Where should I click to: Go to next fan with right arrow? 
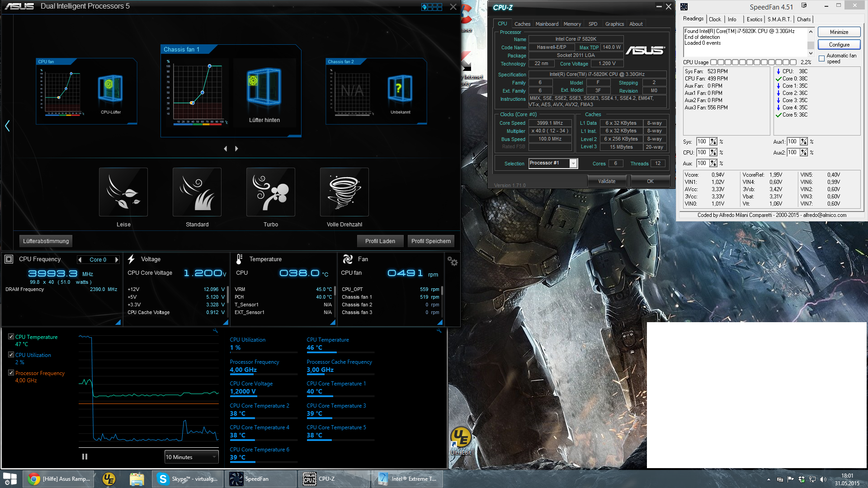pyautogui.click(x=236, y=149)
